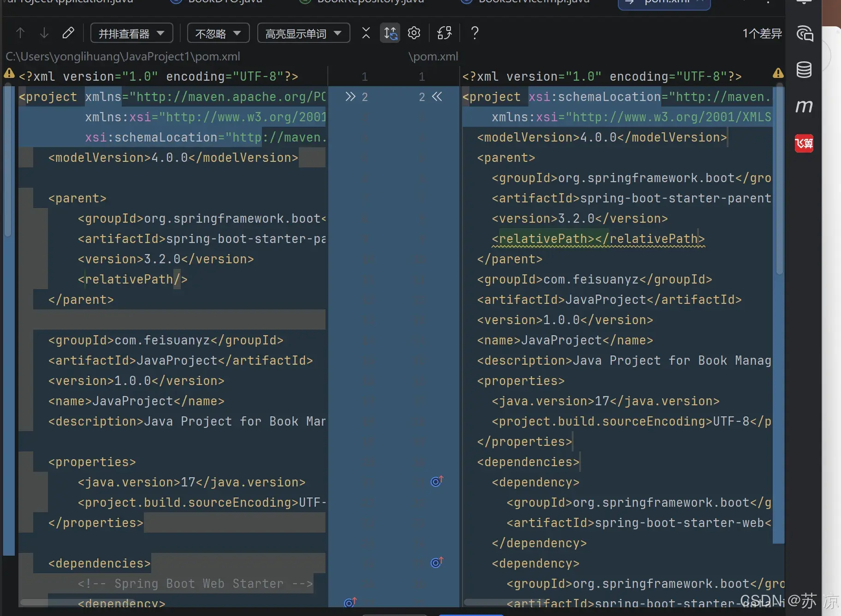The height and width of the screenshot is (616, 841).
Task: Go to previous difference arrow
Action: [x=20, y=33]
